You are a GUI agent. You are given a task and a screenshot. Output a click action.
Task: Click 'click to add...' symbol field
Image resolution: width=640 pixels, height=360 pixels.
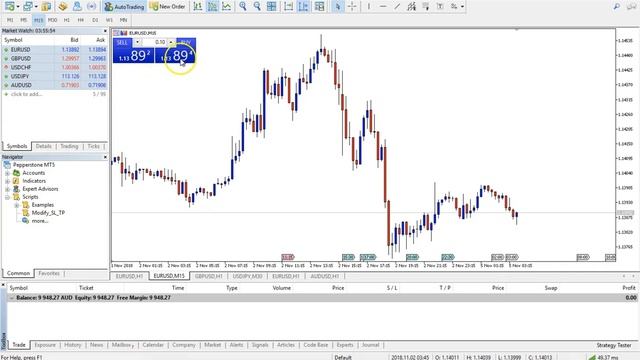click(x=27, y=94)
